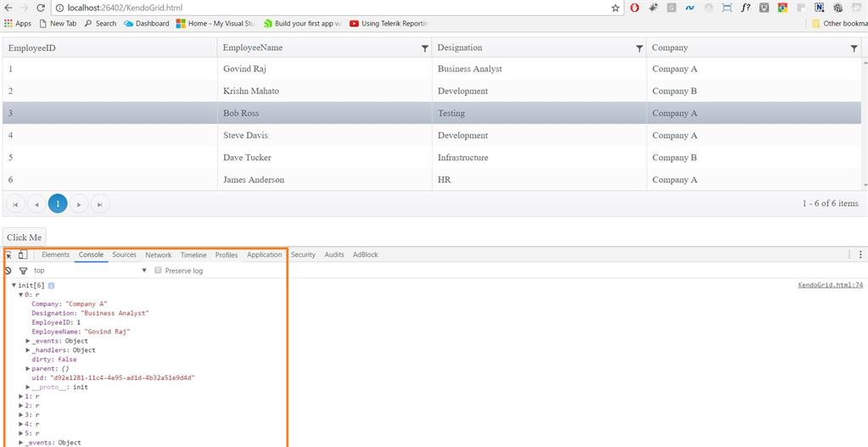Enable the Preserve log checkbox

[x=158, y=271]
